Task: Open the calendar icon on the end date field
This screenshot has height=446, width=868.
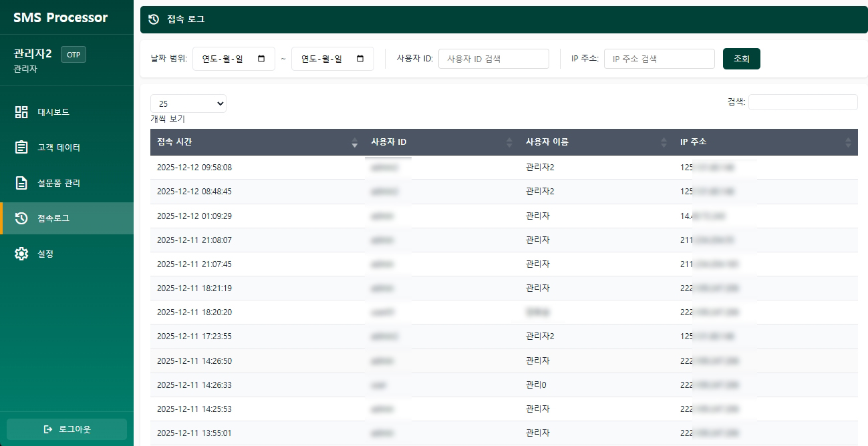Action: point(361,59)
